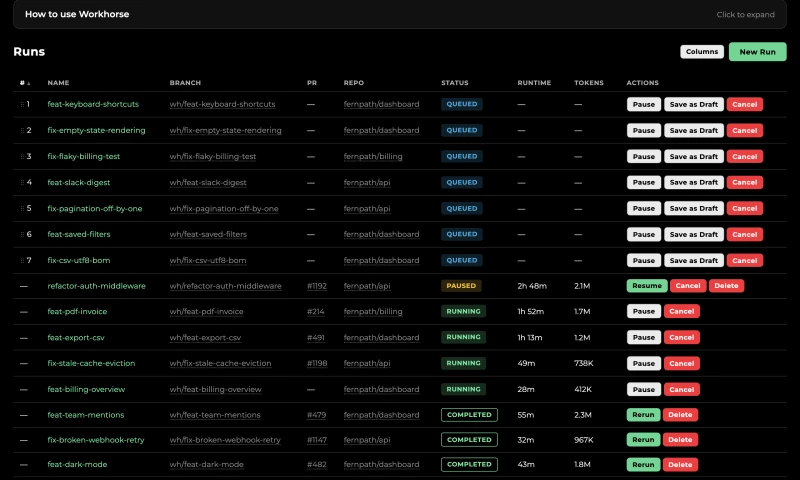The height and width of the screenshot is (480, 800).
Task: Open fernpath/billing repo in fix-flaky-billing-test row
Action: pyautogui.click(x=373, y=156)
